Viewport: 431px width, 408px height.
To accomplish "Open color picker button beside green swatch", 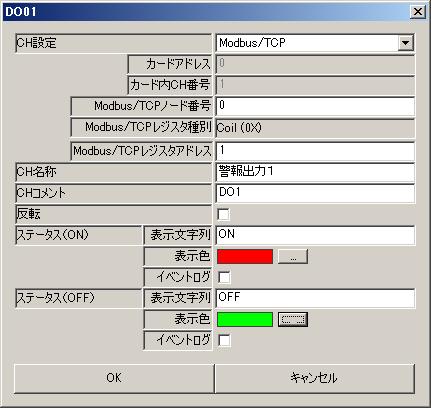I will point(293,319).
